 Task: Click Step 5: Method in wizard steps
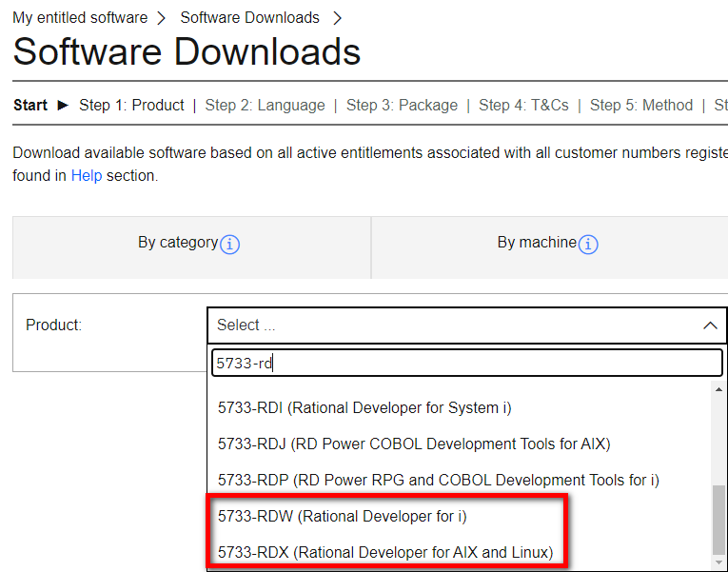click(x=641, y=105)
